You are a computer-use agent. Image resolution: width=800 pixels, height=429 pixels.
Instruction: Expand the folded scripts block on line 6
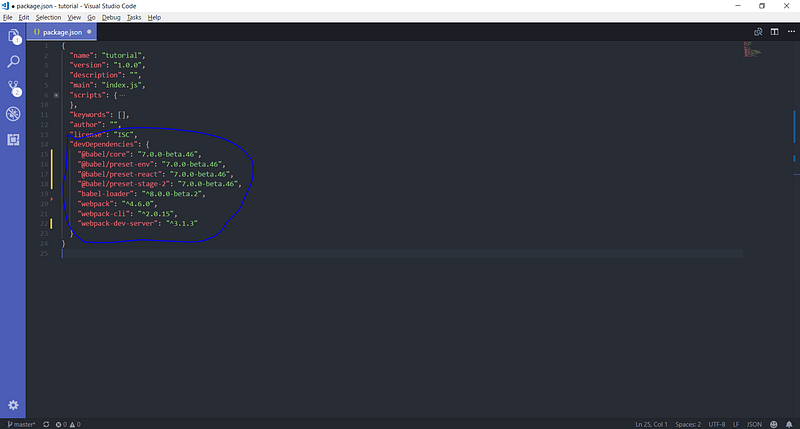[x=56, y=95]
